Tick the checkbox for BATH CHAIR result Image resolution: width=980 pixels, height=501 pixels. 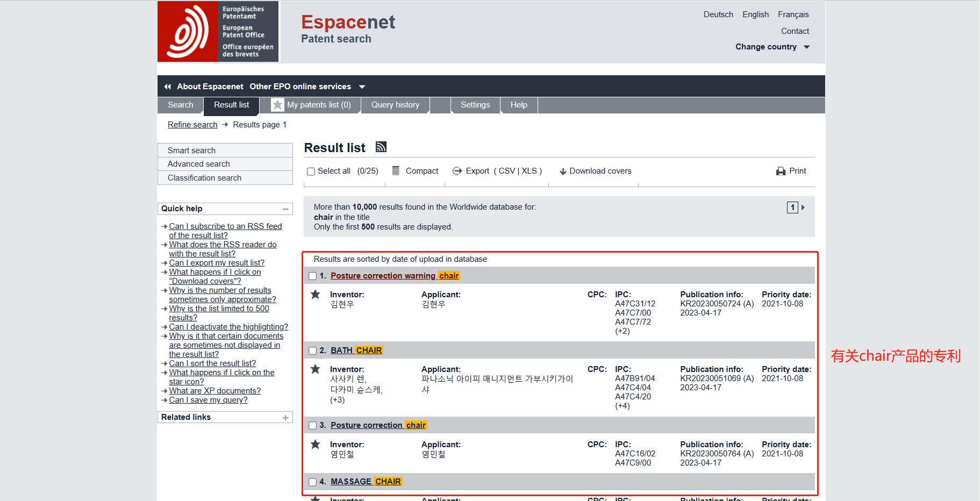pos(312,351)
